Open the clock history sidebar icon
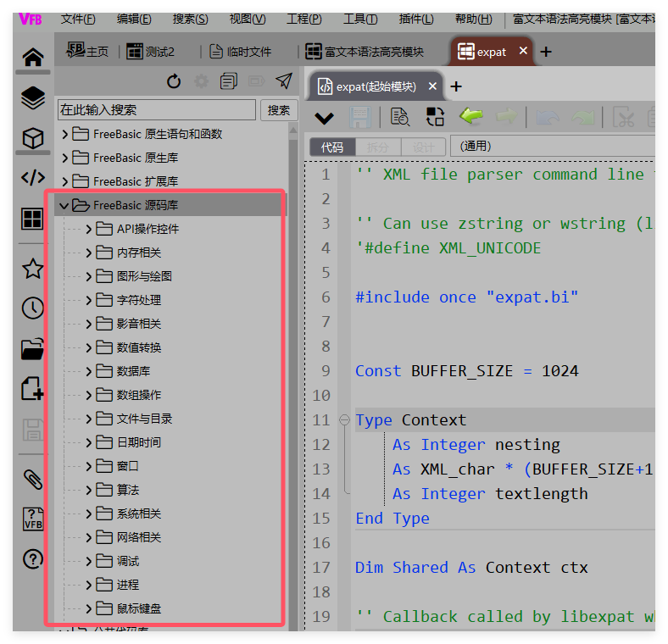 coord(33,308)
